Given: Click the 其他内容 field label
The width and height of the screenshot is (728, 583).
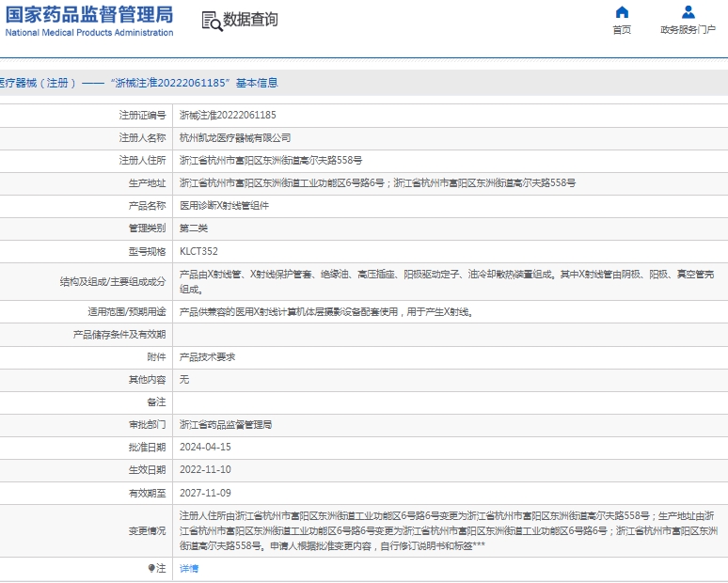Looking at the screenshot, I should (147, 380).
